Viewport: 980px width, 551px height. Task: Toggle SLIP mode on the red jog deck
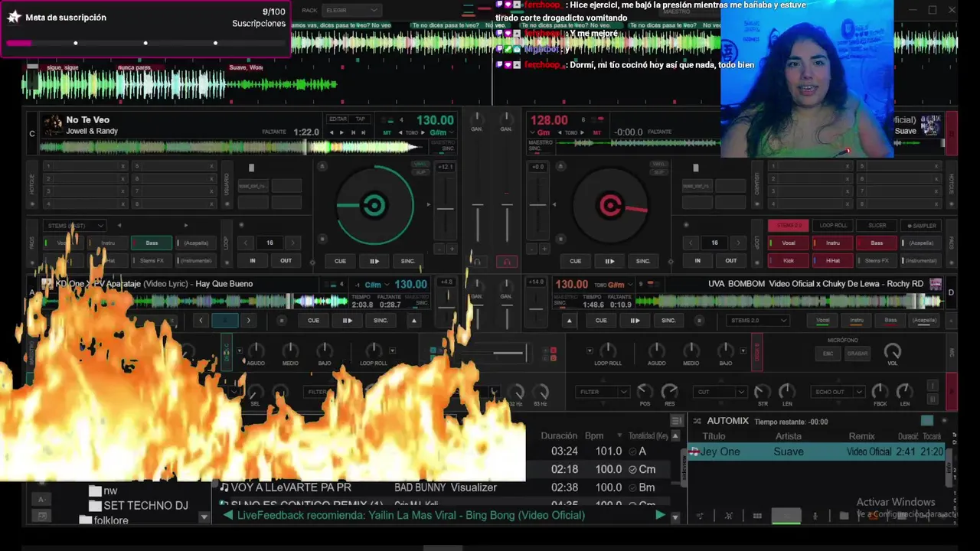(658, 171)
